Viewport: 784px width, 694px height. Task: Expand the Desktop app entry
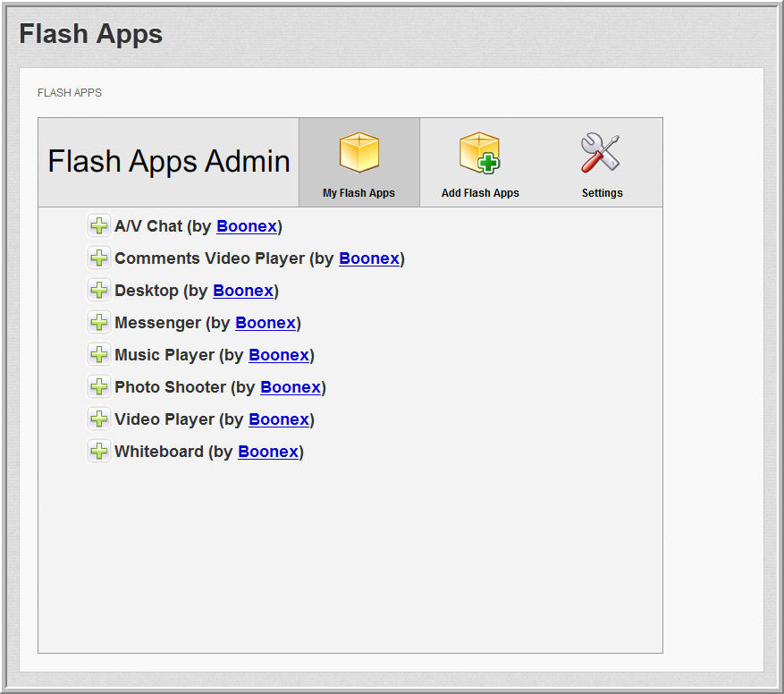click(98, 291)
